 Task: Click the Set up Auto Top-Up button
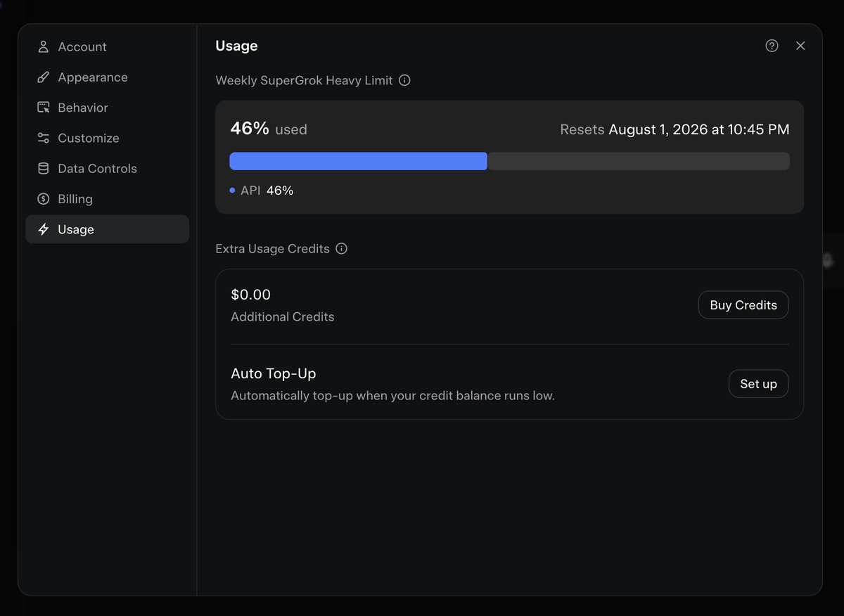[x=758, y=384]
